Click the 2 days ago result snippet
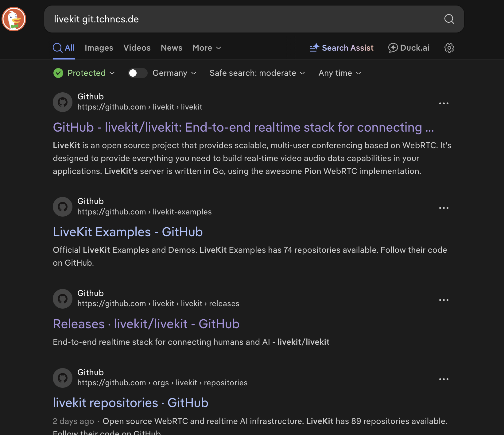Viewport: 504px width, 435px height. pyautogui.click(x=250, y=426)
